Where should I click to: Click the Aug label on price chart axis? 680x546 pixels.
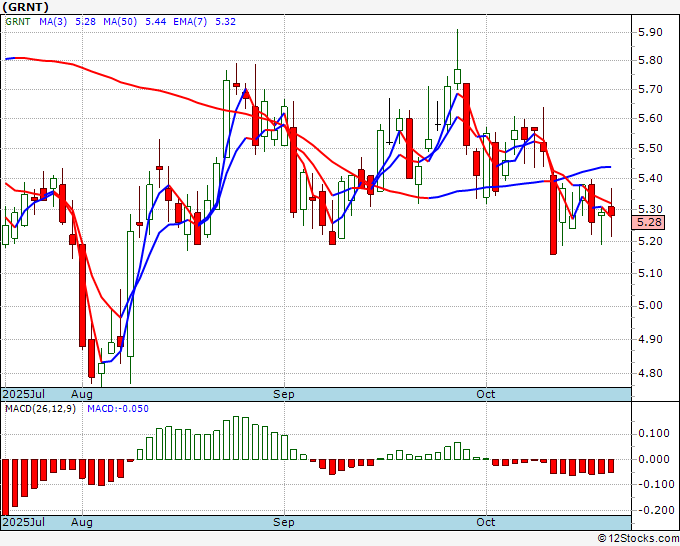tap(82, 394)
